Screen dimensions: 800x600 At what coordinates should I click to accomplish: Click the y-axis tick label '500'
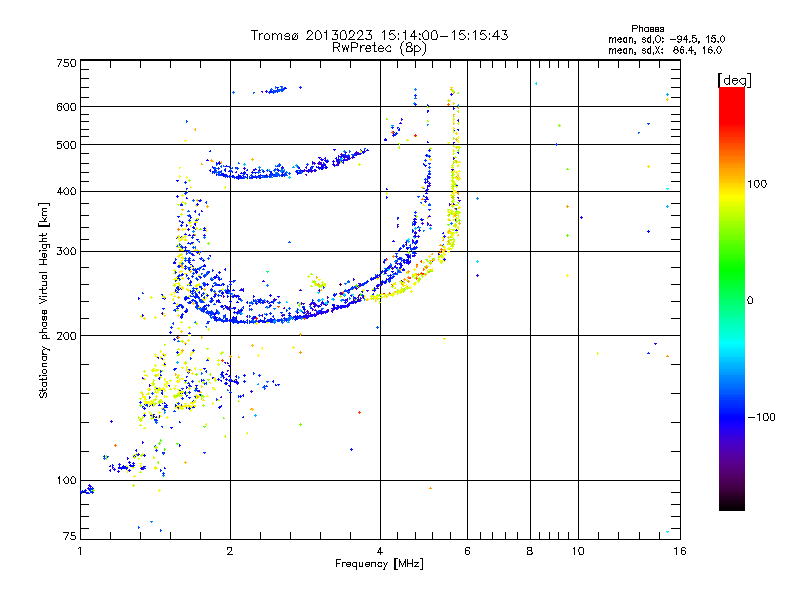tap(66, 145)
